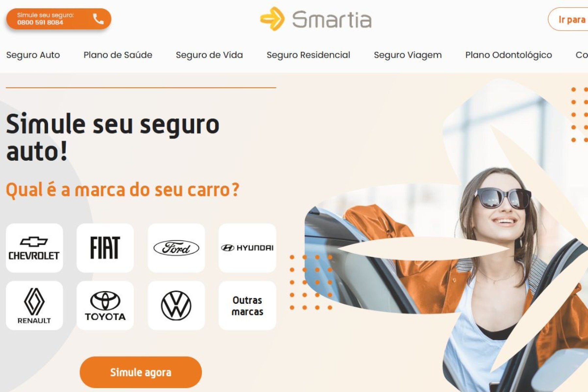Click the phone handset icon
Image resolution: width=588 pixels, height=392 pixels.
click(98, 19)
